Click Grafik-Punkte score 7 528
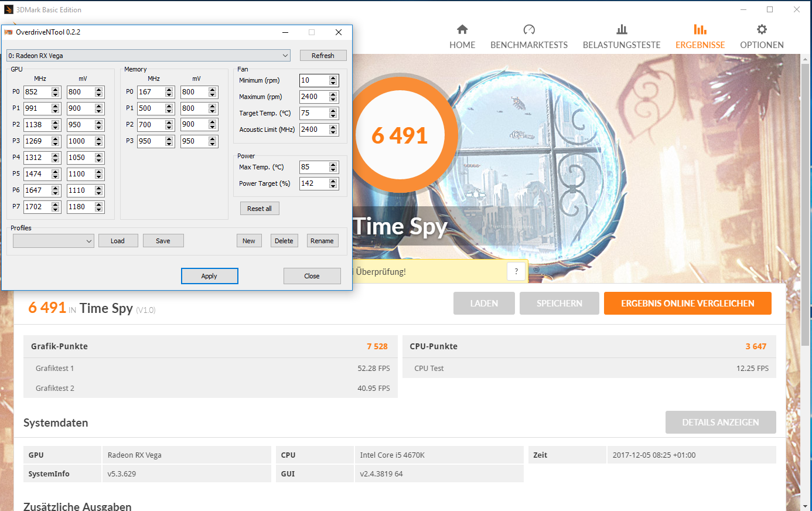Image resolution: width=812 pixels, height=511 pixels. point(377,346)
